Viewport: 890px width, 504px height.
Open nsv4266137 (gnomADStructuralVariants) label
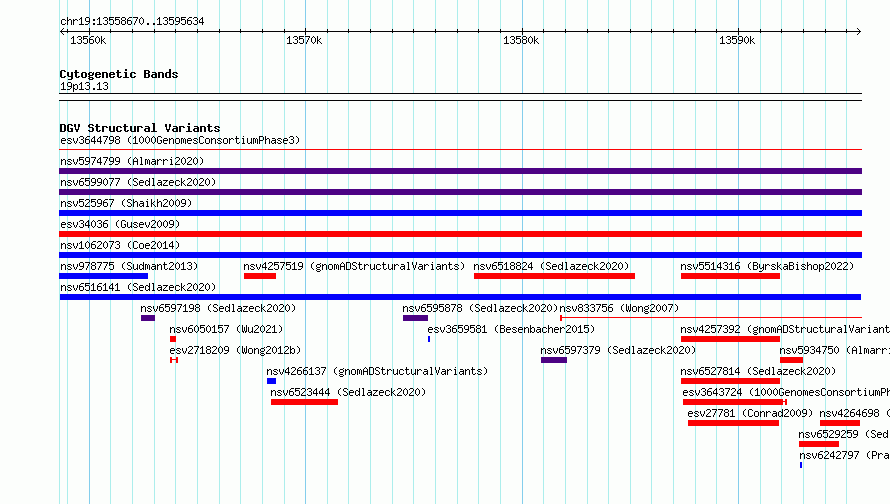tap(377, 371)
